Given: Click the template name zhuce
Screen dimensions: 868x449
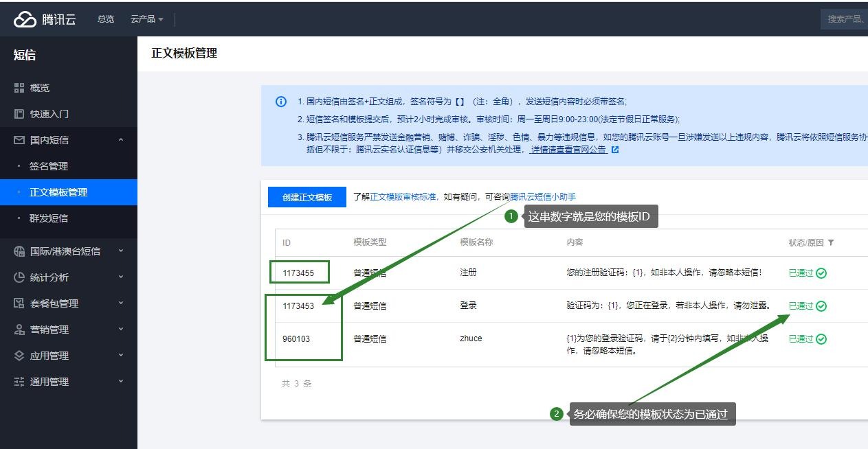Looking at the screenshot, I should click(471, 339).
